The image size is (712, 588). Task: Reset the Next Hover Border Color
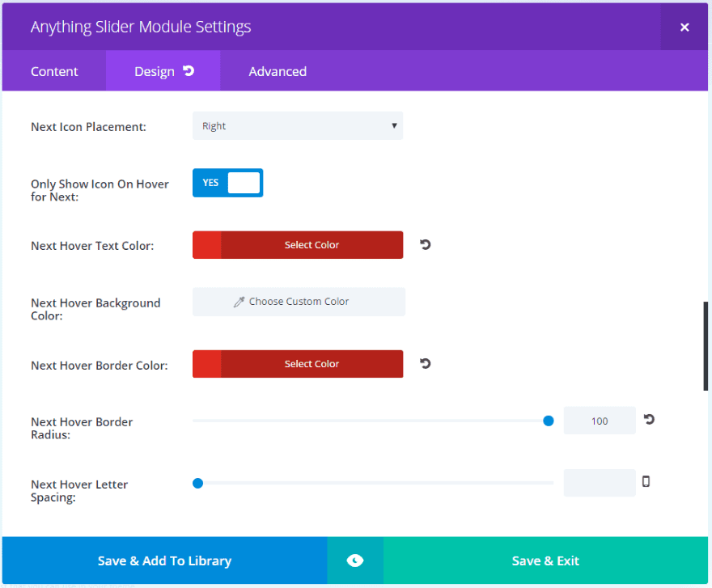click(426, 363)
